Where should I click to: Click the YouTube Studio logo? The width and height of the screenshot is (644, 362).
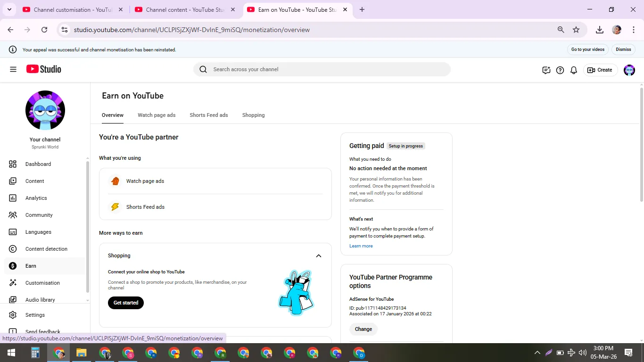44,69
